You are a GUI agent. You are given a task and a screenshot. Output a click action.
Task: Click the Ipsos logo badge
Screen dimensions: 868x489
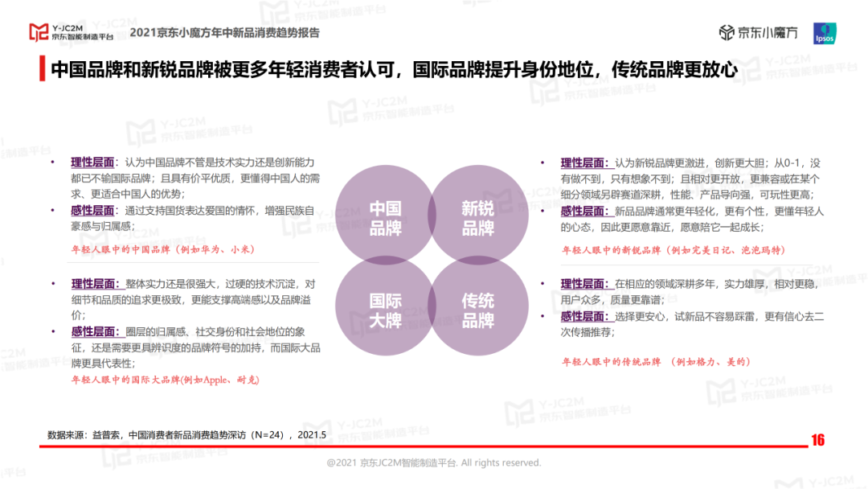point(825,33)
